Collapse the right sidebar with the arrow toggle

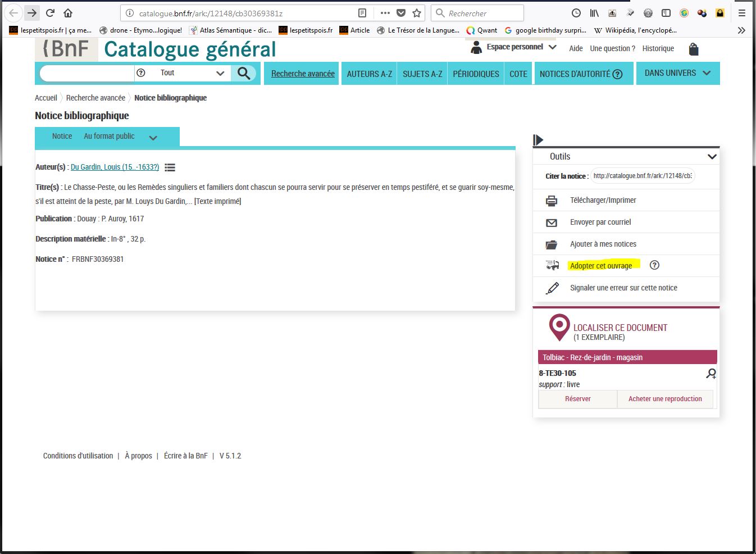click(538, 139)
